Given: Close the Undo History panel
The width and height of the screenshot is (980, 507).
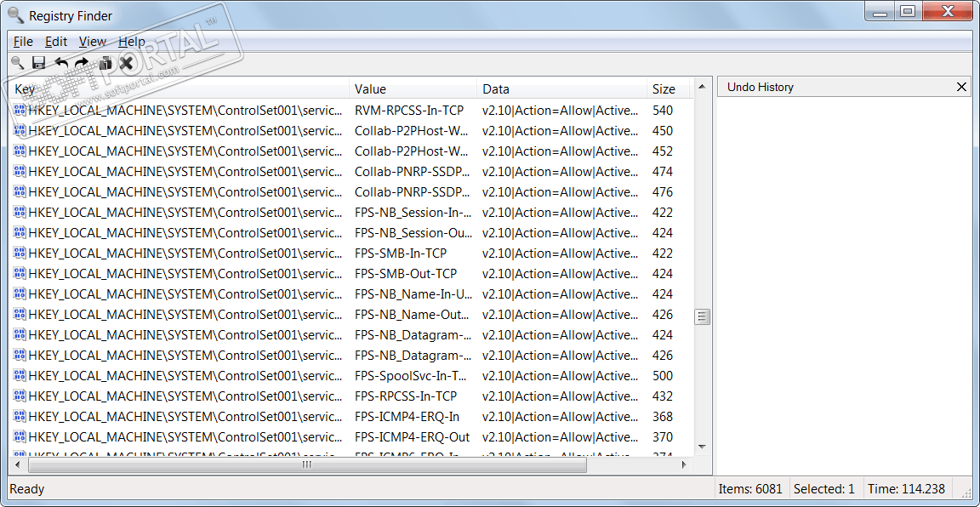Looking at the screenshot, I should pyautogui.click(x=961, y=87).
